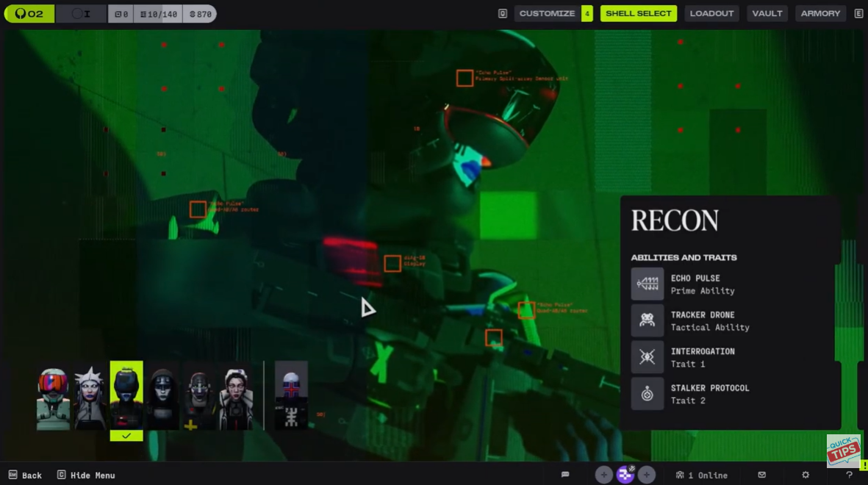Select the Stalker Protocol trait icon
This screenshot has width=868, height=485.
point(647,394)
